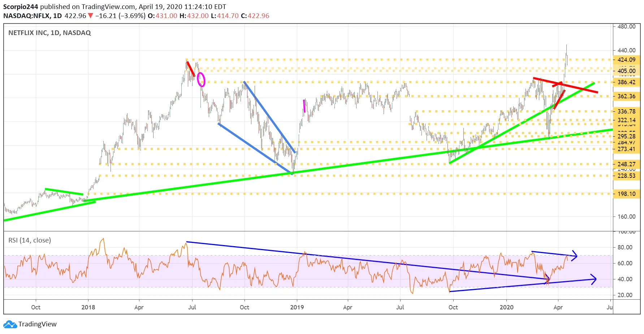
Task: Select the 2020 label on the time axis
Action: click(x=506, y=307)
